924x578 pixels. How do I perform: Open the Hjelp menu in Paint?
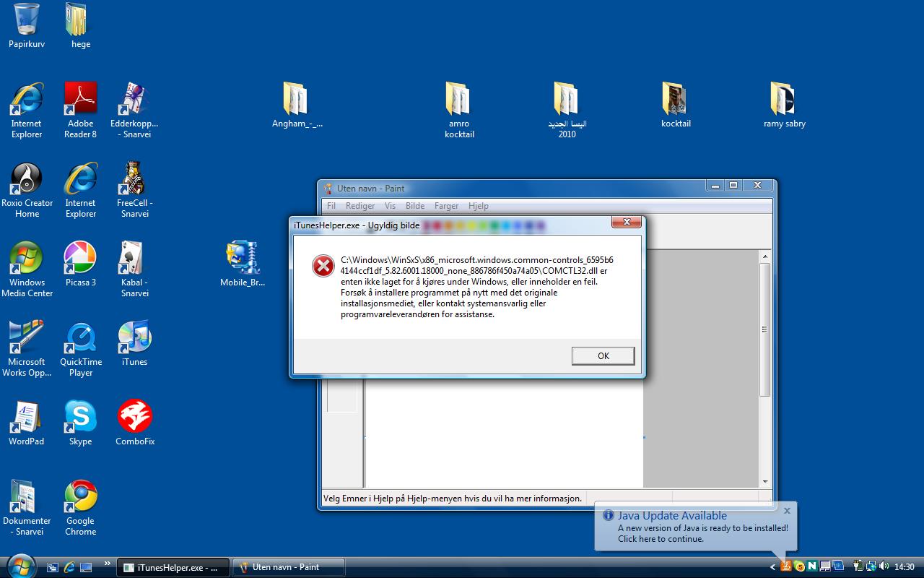pyautogui.click(x=478, y=206)
